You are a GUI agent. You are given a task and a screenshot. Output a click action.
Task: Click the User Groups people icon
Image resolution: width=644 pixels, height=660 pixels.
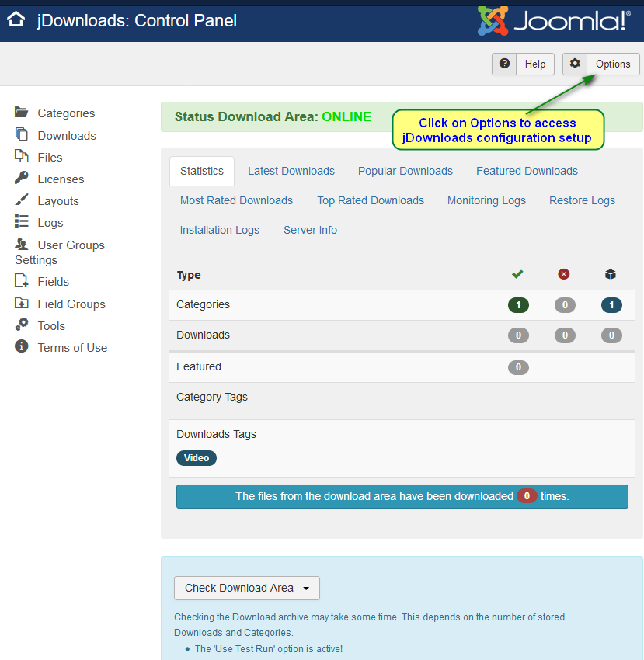coord(21,244)
